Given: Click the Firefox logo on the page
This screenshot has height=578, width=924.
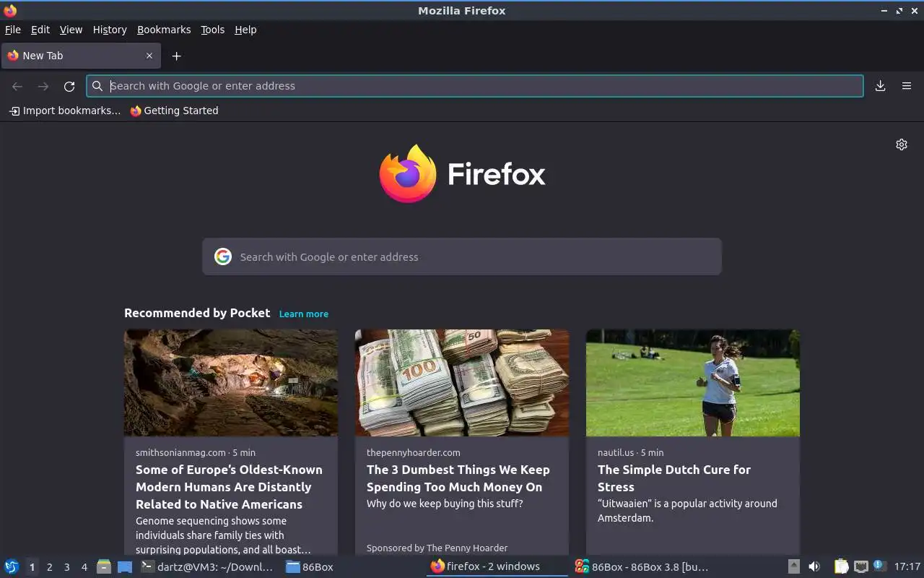Looking at the screenshot, I should [x=462, y=173].
